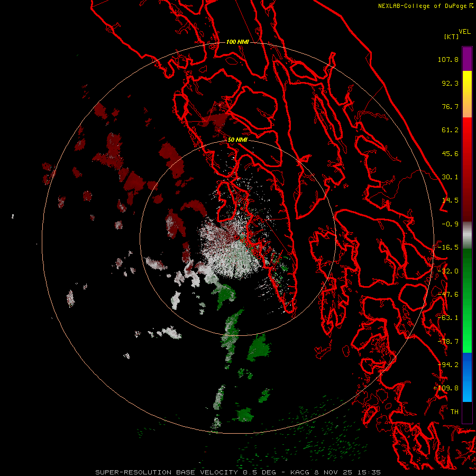This screenshot has height=476, width=476.
Task: Click the TH label on legend
Action: [454, 412]
